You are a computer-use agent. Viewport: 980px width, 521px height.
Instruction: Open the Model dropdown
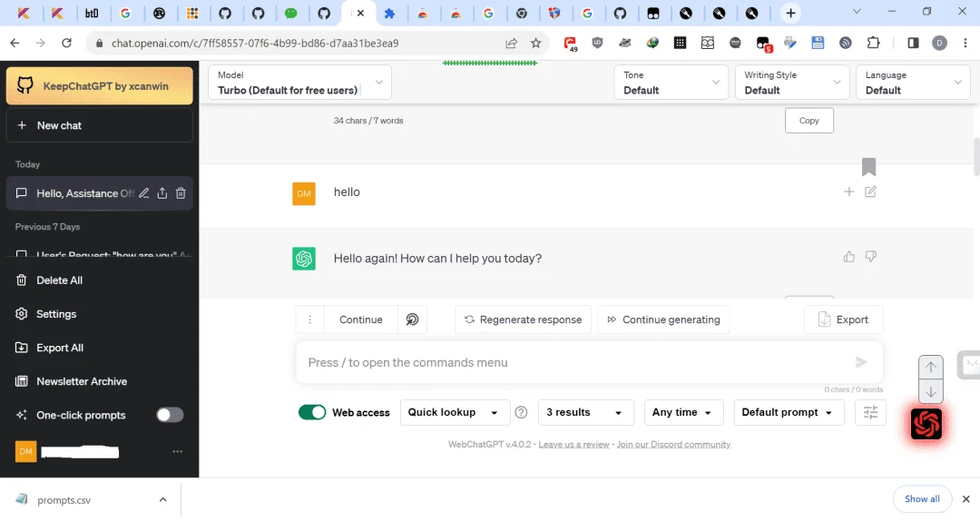[300, 83]
